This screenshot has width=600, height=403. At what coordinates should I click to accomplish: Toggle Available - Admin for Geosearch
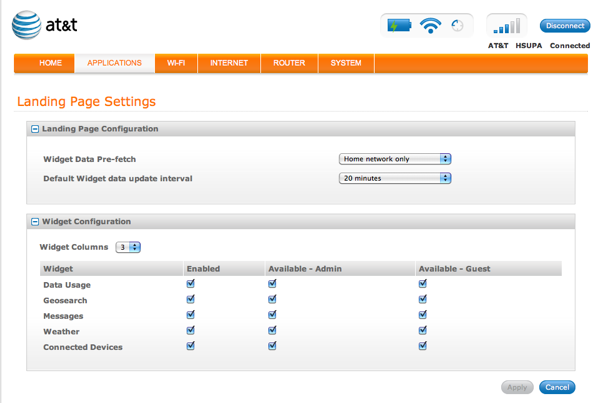pos(272,299)
